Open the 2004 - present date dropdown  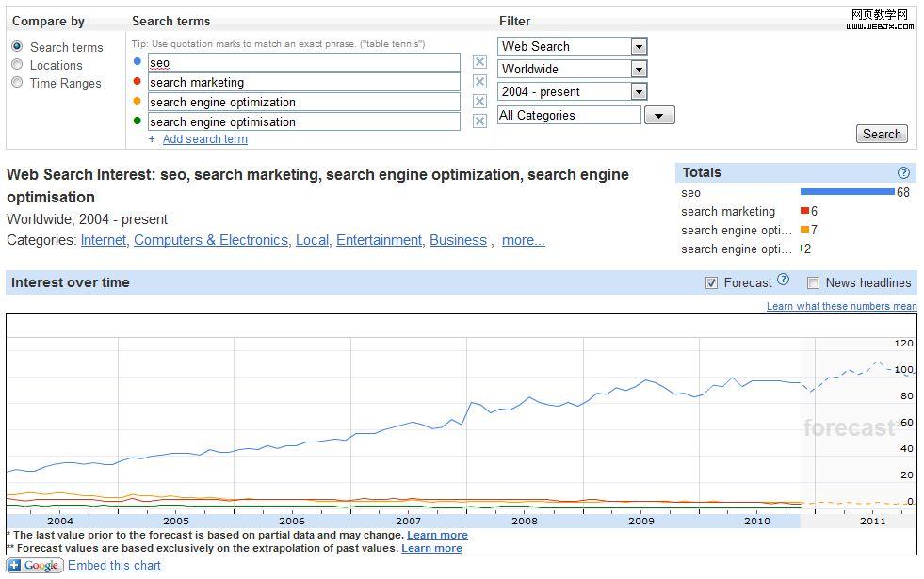[639, 91]
